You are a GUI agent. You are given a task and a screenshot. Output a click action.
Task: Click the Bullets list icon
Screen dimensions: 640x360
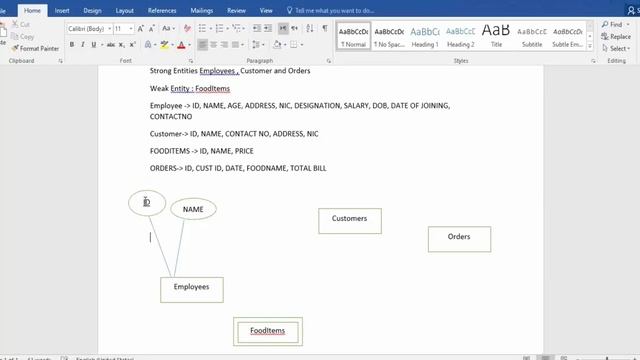pos(202,28)
